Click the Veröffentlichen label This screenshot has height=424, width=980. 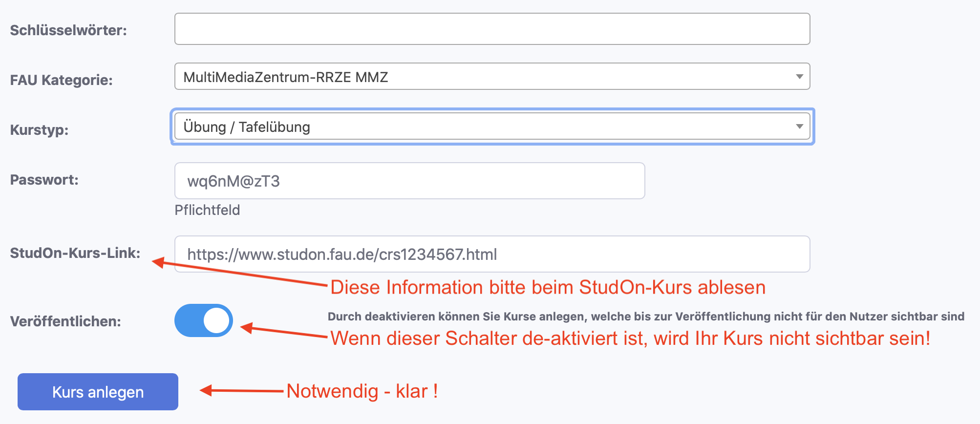pos(65,321)
